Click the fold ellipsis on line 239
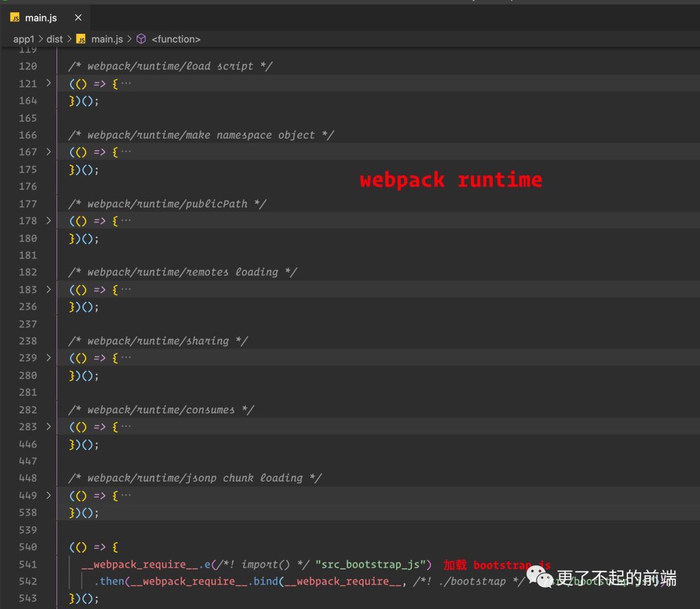 [126, 358]
